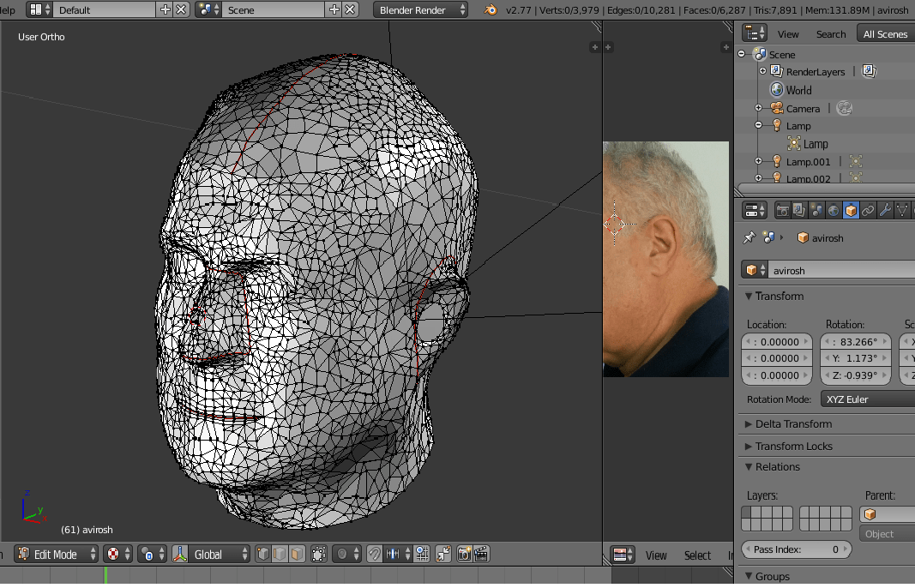Image resolution: width=915 pixels, height=588 pixels.
Task: Open the Edit Mode dropdown
Action: pos(57,554)
